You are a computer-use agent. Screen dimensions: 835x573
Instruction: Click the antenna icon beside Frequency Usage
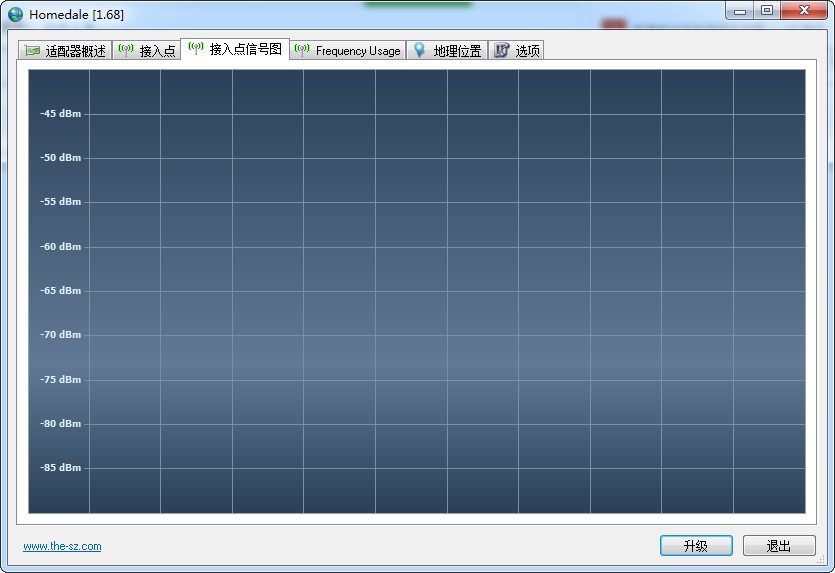[302, 50]
